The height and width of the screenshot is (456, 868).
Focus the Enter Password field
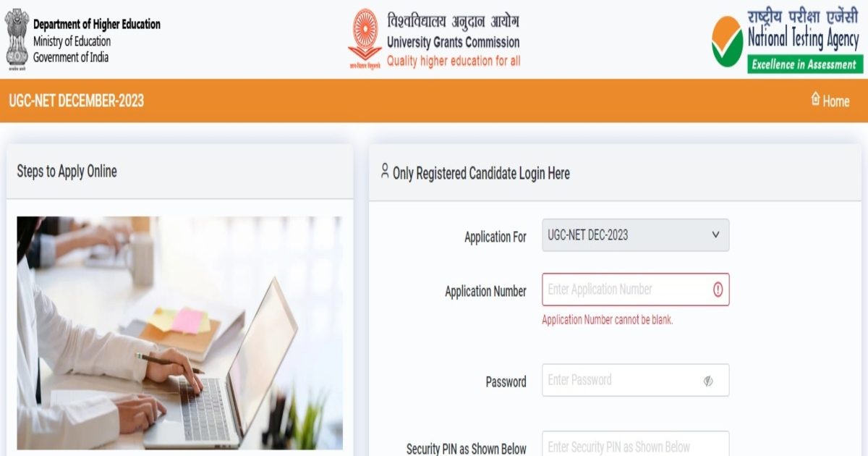point(635,380)
